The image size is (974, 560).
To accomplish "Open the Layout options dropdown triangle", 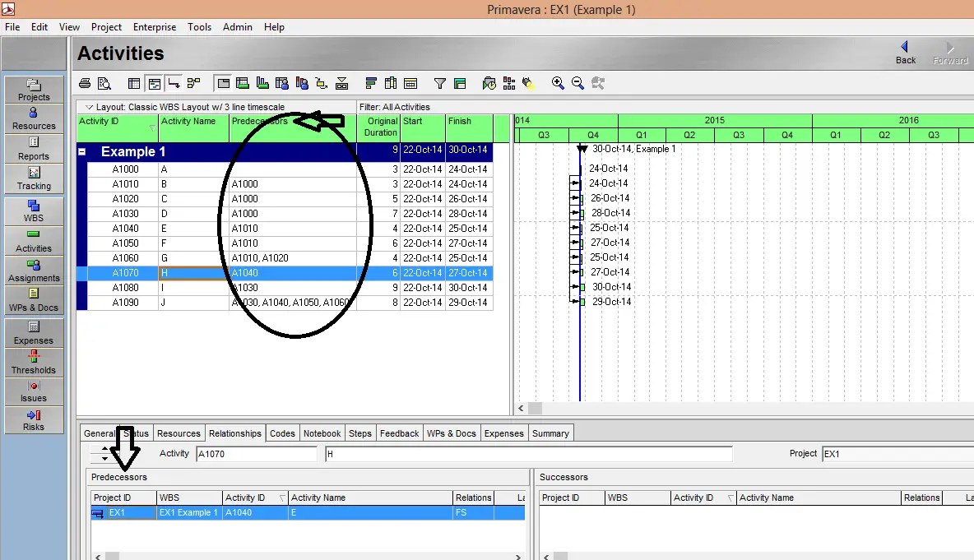I will pyautogui.click(x=89, y=108).
